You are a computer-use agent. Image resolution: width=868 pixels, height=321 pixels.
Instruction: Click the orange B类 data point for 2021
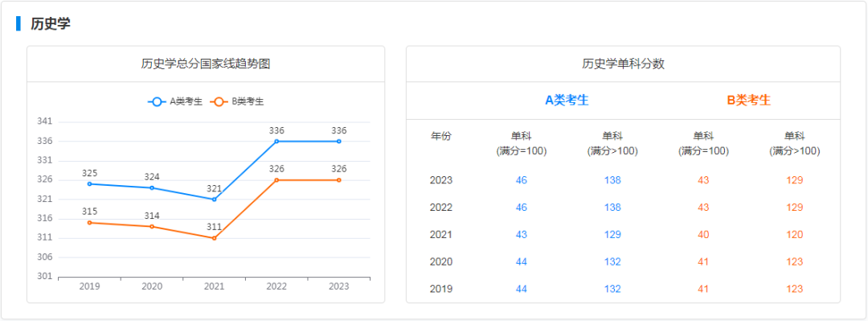click(215, 238)
